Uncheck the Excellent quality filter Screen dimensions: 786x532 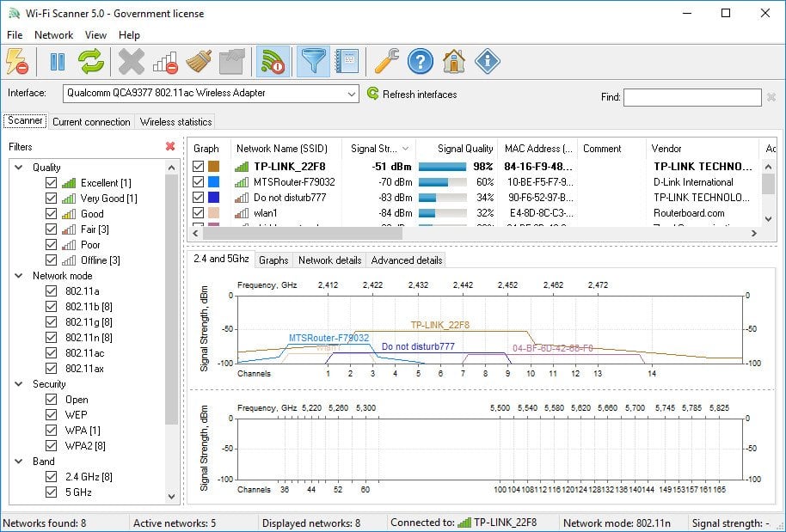point(51,183)
